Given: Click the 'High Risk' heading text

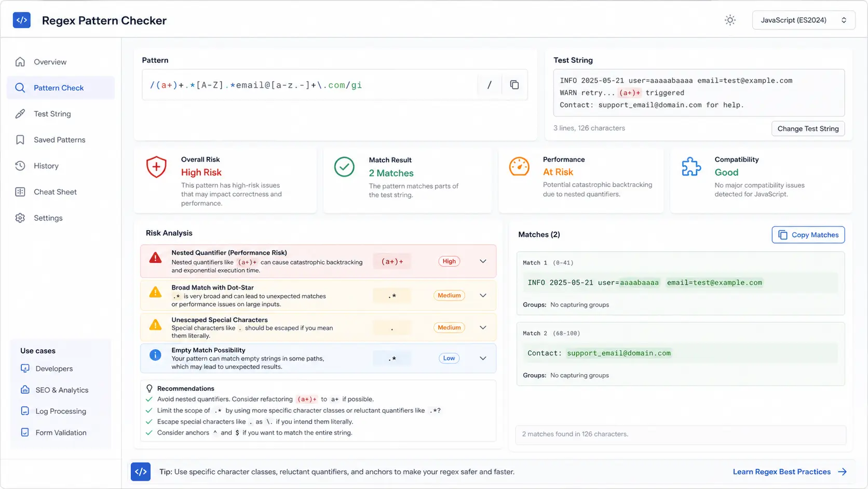Looking at the screenshot, I should pos(201,173).
